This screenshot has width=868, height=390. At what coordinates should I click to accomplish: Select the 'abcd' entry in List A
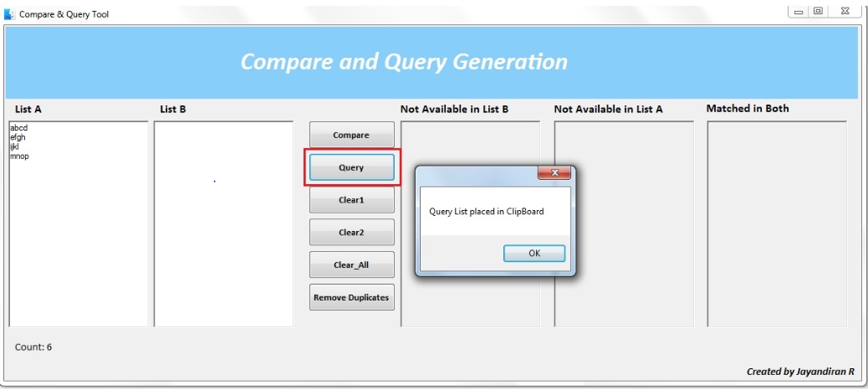coord(19,128)
